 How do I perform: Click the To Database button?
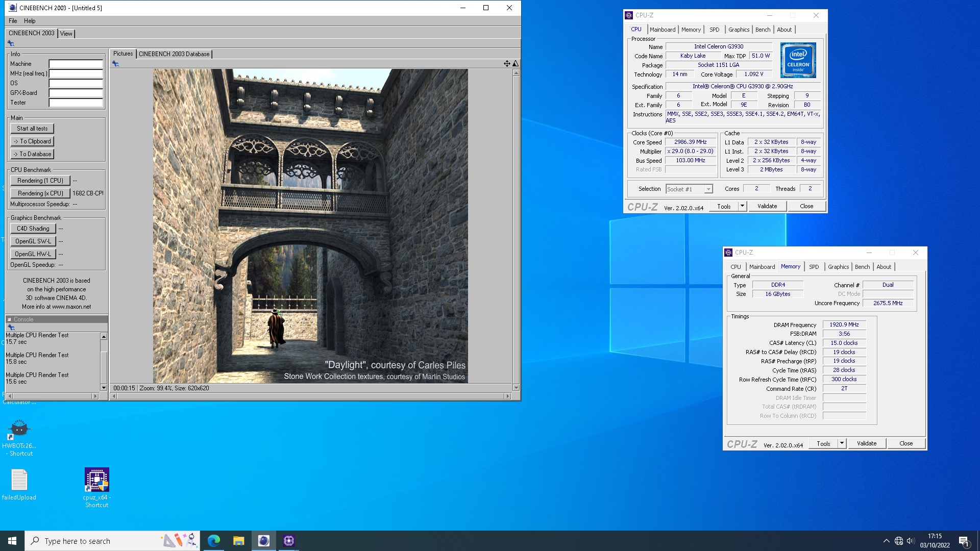pos(32,154)
